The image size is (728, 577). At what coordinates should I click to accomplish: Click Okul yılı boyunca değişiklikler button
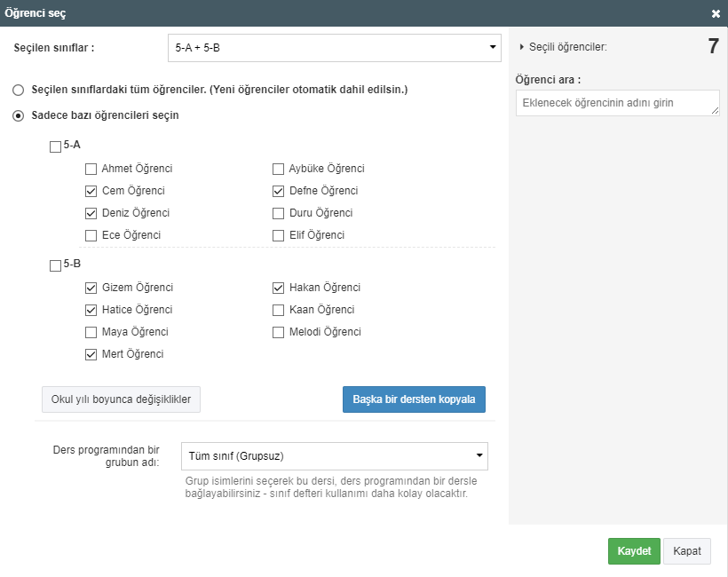[x=122, y=399]
